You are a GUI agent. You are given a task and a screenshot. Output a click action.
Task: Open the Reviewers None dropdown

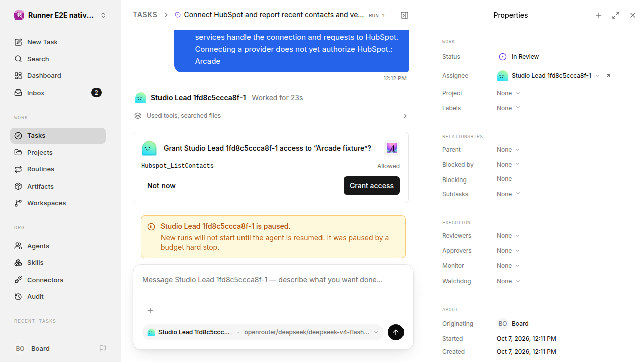508,236
